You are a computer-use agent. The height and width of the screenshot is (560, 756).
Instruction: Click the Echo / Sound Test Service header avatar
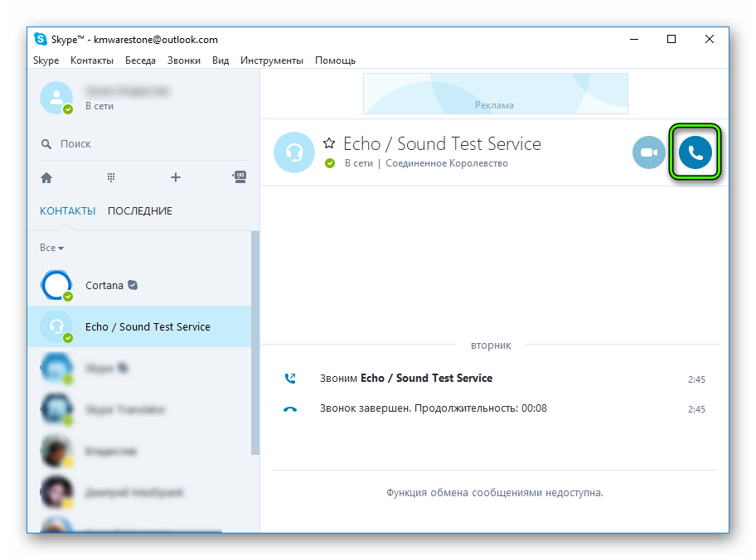[x=294, y=152]
